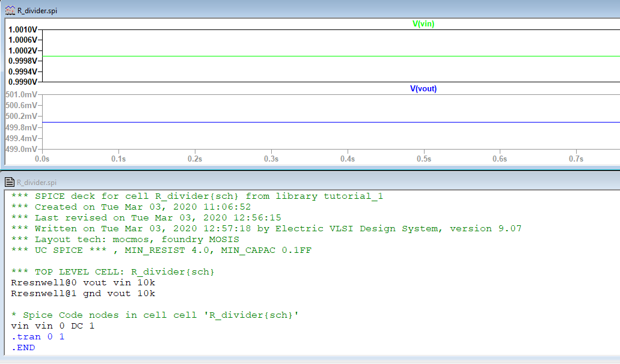Click the 0.1s tick on time axis
The width and height of the screenshot is (620, 364).
(x=118, y=159)
